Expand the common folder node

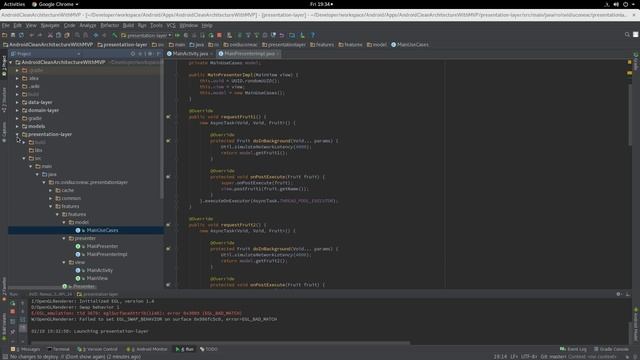click(51, 198)
